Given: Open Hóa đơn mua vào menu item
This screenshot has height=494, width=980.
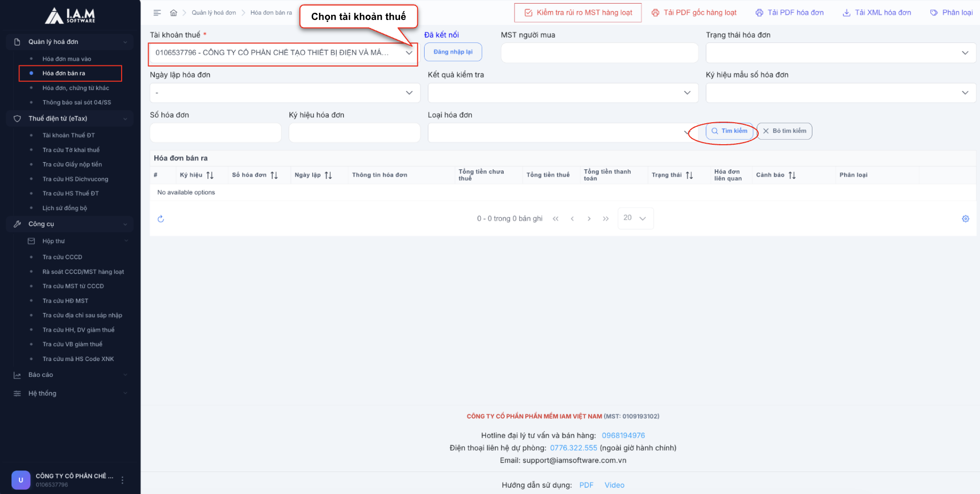Looking at the screenshot, I should coord(66,59).
